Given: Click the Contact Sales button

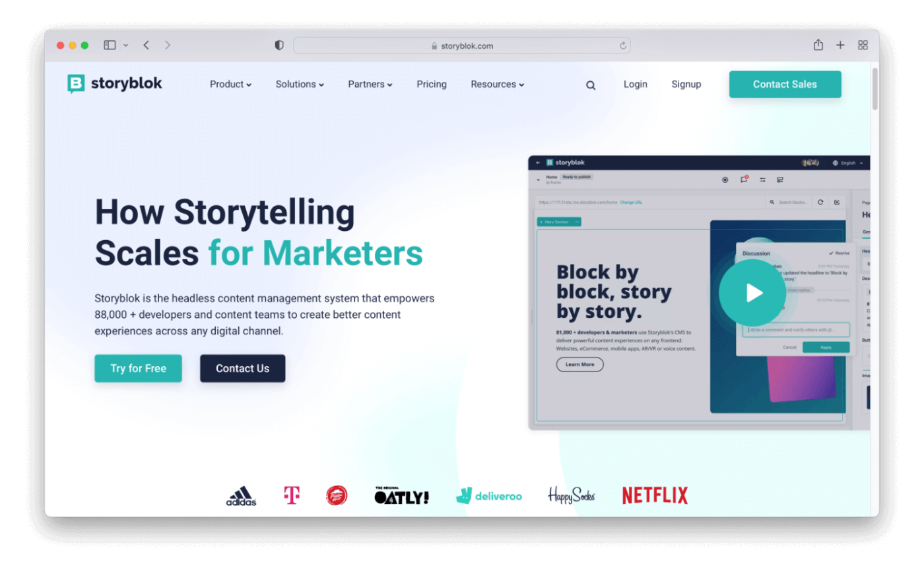Looking at the screenshot, I should click(785, 84).
